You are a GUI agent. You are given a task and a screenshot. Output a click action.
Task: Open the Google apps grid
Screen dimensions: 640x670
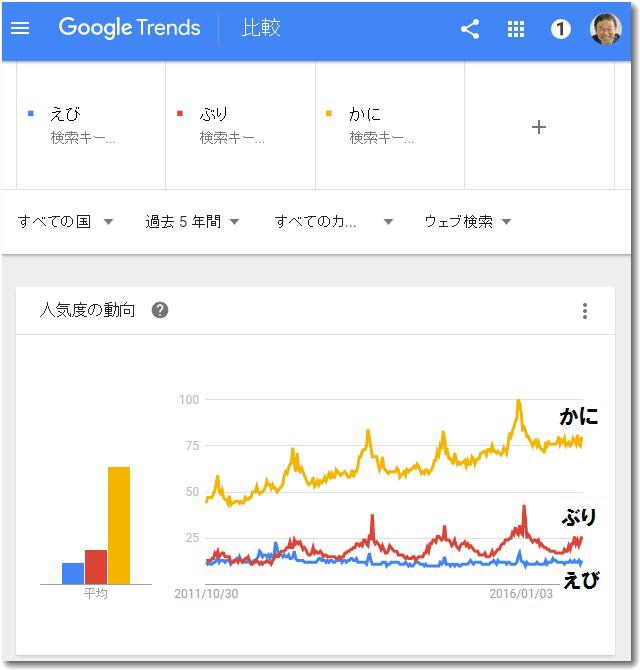click(x=516, y=29)
